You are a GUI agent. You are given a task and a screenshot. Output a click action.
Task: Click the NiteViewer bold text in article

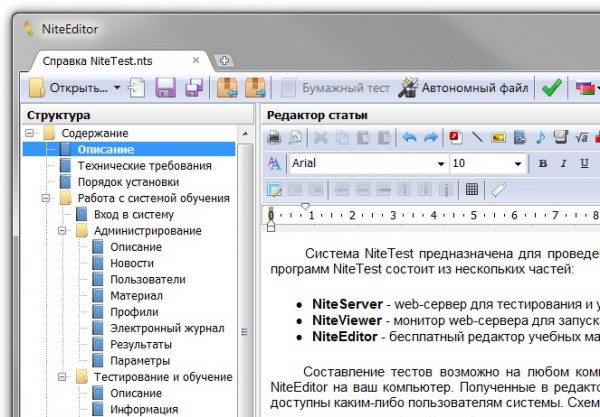(347, 320)
